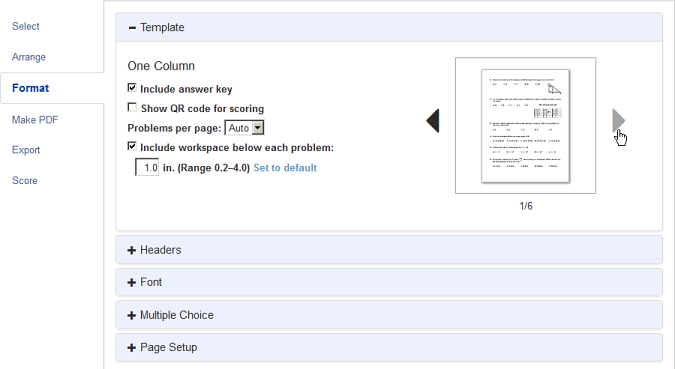Enable Show QR code for scoring
This screenshot has height=369, width=675.
point(132,107)
